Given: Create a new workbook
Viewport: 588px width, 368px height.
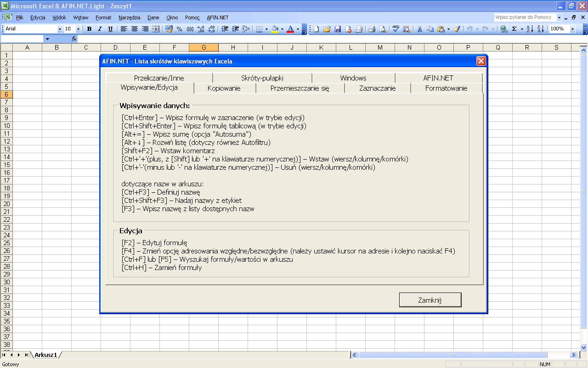Looking at the screenshot, I should (x=317, y=29).
